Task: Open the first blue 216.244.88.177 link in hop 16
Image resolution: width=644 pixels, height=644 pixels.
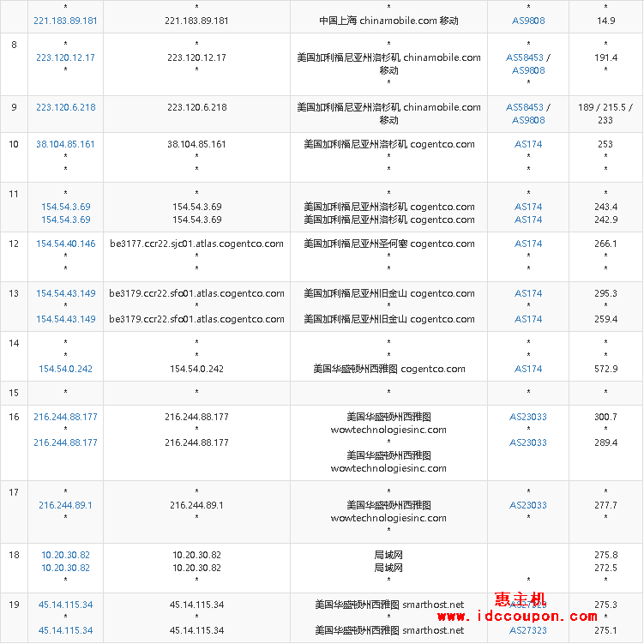Action: (x=65, y=417)
